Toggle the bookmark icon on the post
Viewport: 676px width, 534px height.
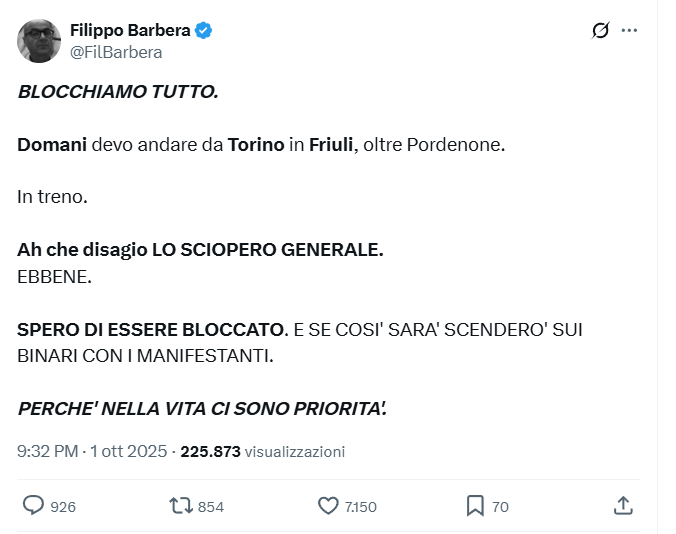click(x=475, y=506)
